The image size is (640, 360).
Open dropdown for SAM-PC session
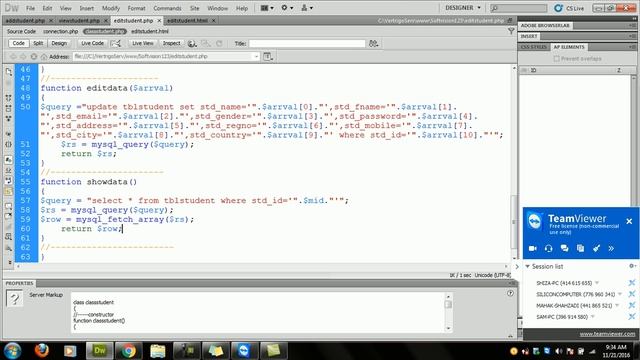click(x=593, y=317)
